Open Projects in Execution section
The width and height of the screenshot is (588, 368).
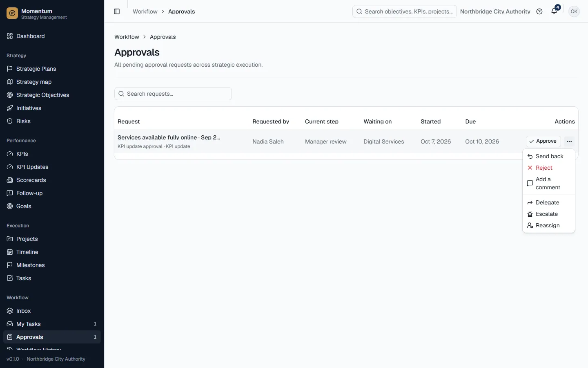click(52, 239)
